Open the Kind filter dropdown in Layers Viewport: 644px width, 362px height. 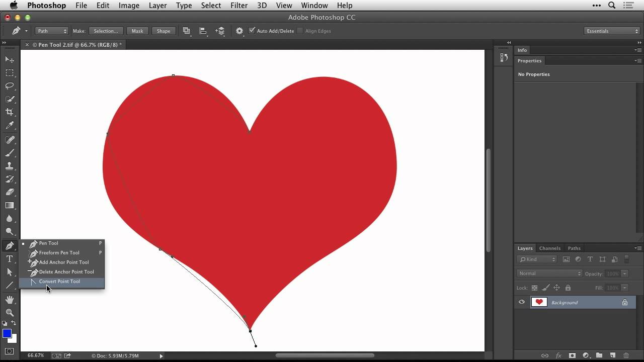point(537,259)
